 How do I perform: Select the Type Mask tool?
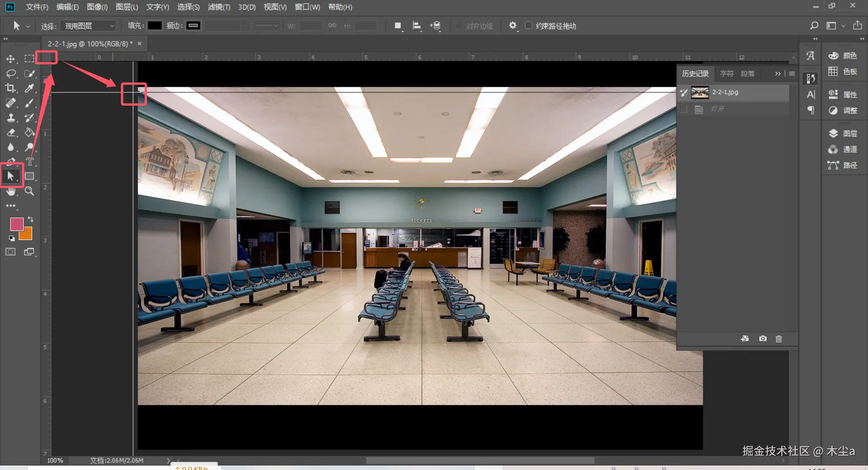coord(29,162)
